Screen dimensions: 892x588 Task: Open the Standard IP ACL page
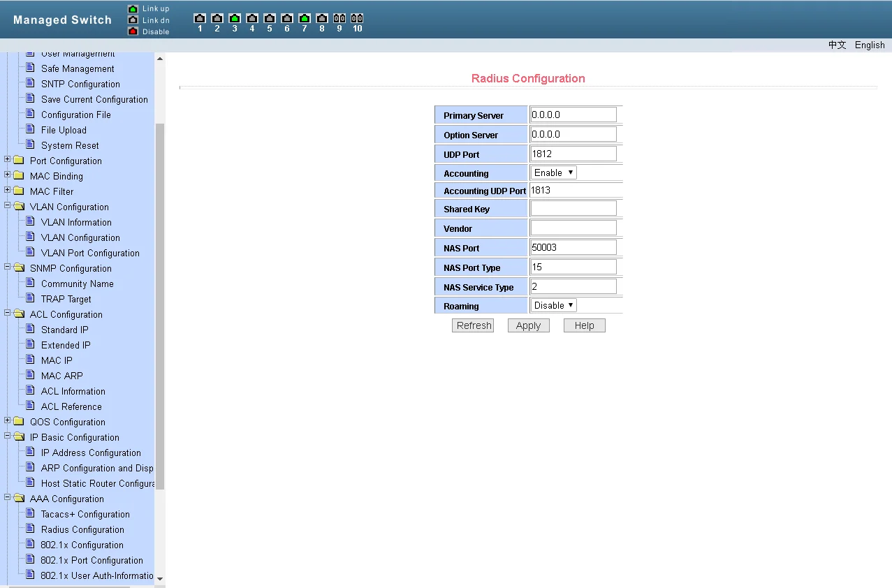coord(64,330)
